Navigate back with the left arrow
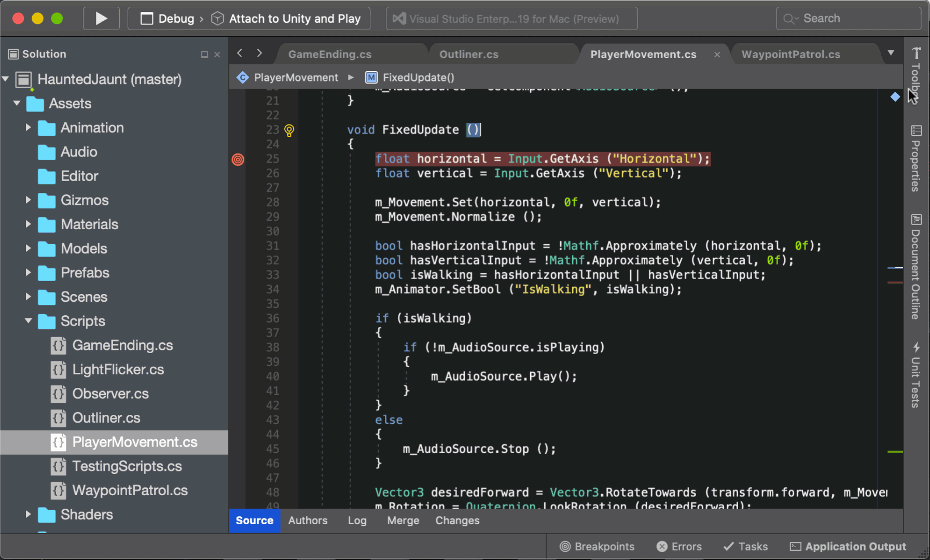Viewport: 930px width, 560px height. click(x=240, y=53)
